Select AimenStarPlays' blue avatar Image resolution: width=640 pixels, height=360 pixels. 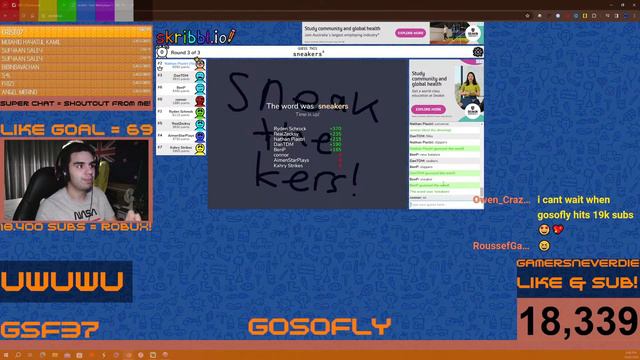tap(200, 137)
